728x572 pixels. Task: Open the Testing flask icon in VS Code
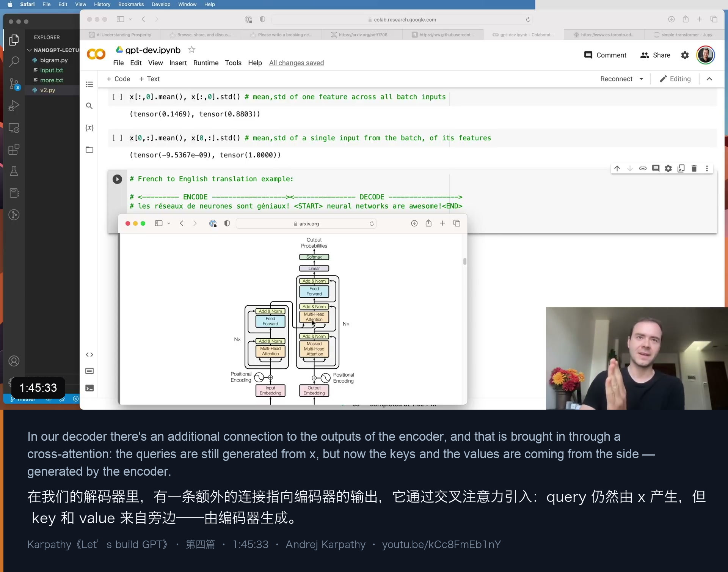coord(14,171)
